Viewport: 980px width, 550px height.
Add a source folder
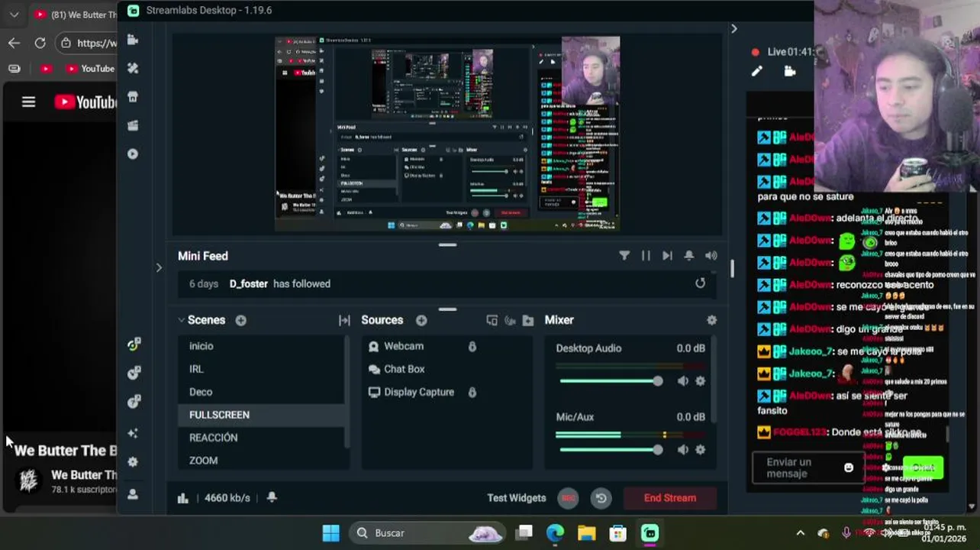click(528, 320)
